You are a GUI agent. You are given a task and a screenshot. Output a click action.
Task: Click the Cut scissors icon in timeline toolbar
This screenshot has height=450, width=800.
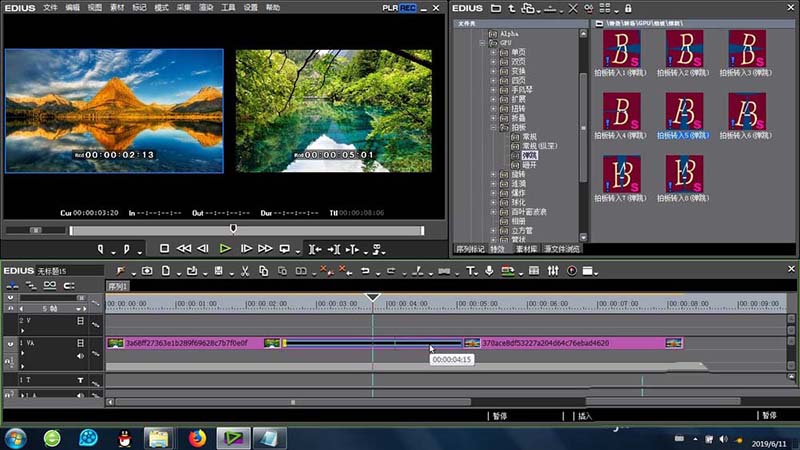(245, 271)
